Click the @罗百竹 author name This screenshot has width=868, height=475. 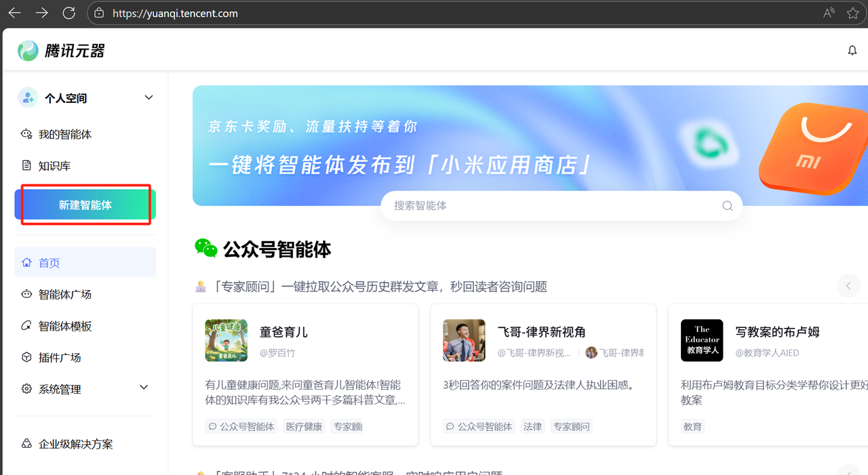[277, 353]
